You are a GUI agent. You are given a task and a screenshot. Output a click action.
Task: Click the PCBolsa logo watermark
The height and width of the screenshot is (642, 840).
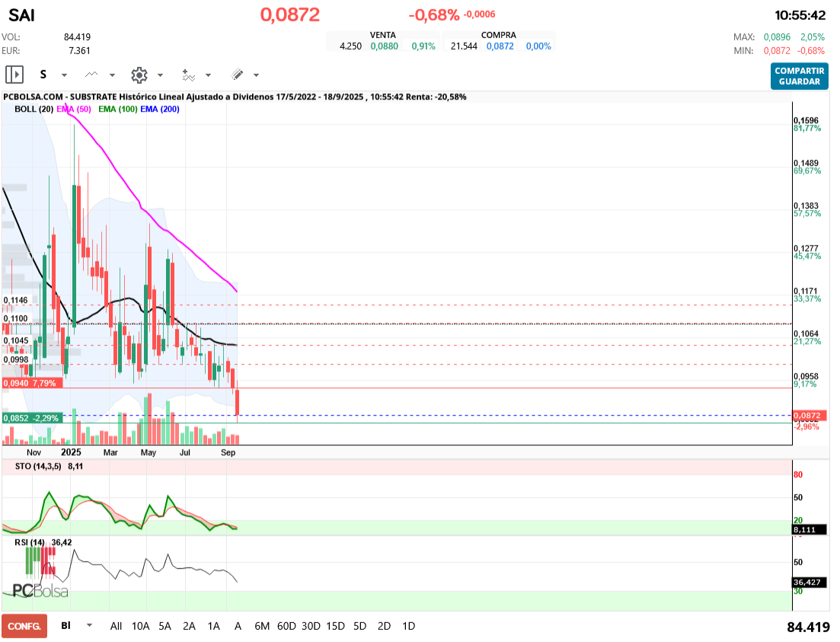click(41, 590)
